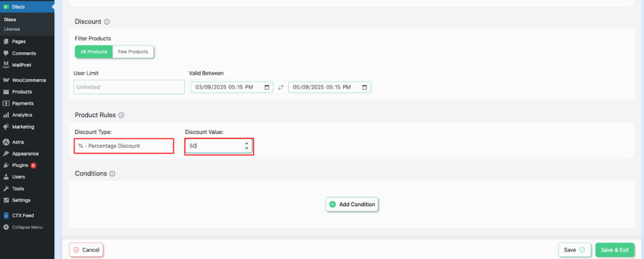
Task: Click the Disco plugin icon in sidebar
Action: (x=6, y=7)
